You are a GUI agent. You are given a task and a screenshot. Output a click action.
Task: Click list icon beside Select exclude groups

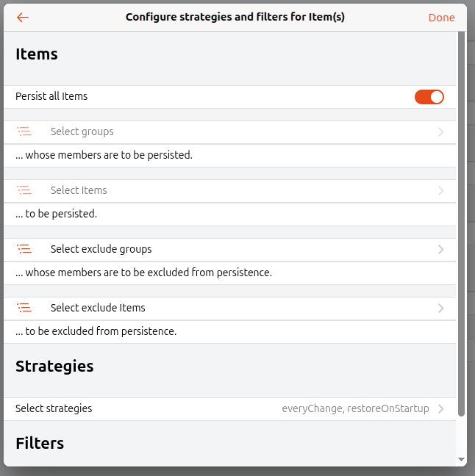pyautogui.click(x=24, y=250)
